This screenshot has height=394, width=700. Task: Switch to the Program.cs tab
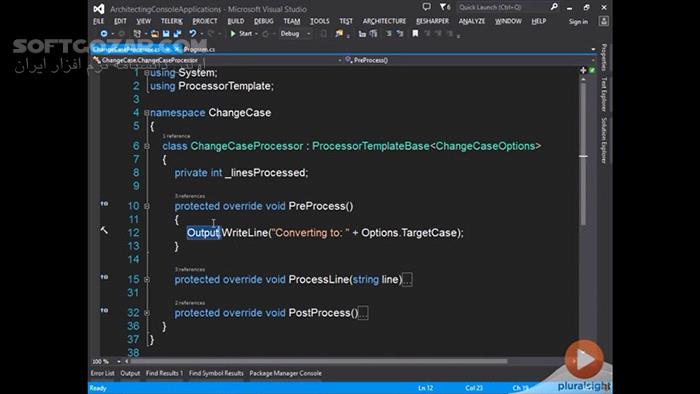click(199, 49)
